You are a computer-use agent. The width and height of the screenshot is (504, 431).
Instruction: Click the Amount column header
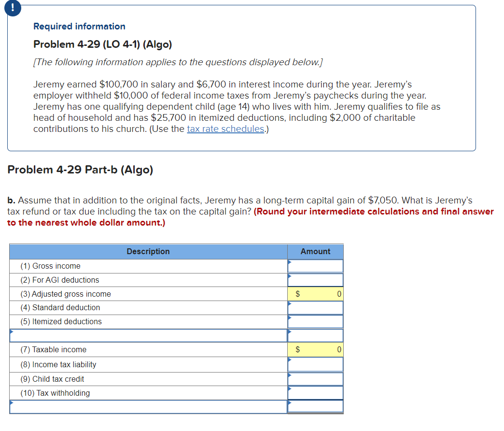[x=315, y=251]
